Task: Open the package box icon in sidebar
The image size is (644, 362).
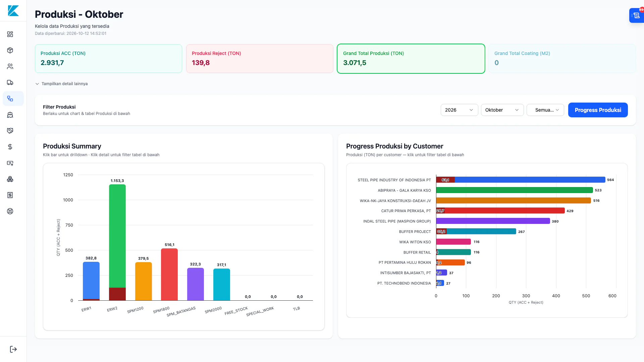Action: (10, 50)
